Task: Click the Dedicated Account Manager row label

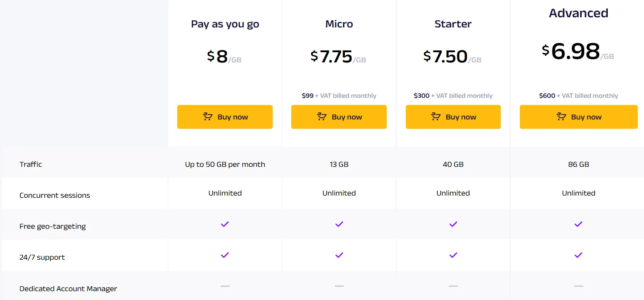Action: (x=69, y=289)
